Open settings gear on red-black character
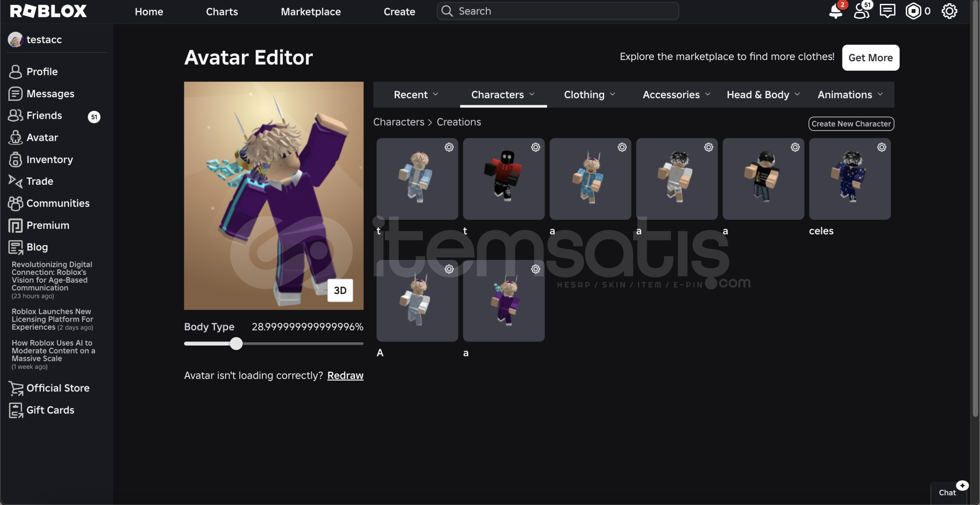980x505 pixels. point(535,147)
